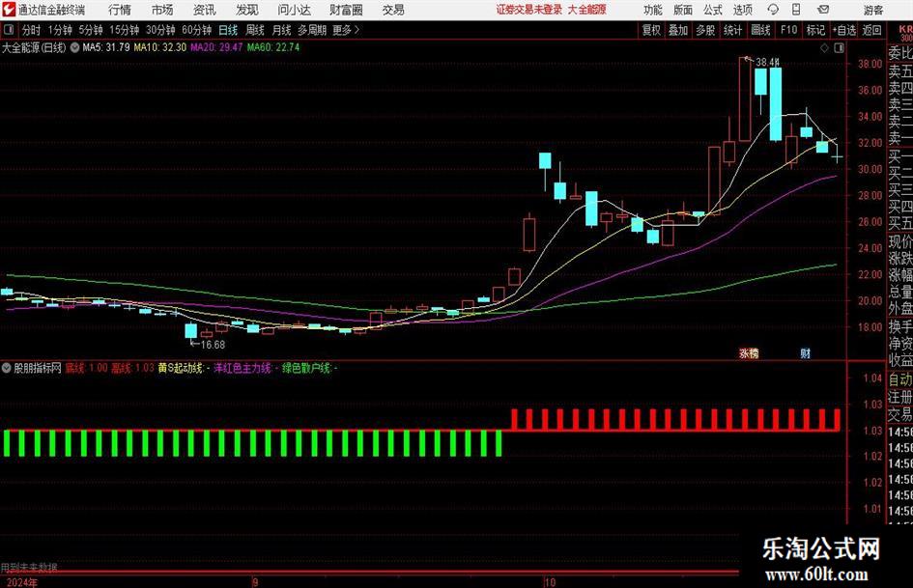Viewport: 913px width, 588px height.
Task: Add stock with the +自选 button
Action: [x=843, y=30]
